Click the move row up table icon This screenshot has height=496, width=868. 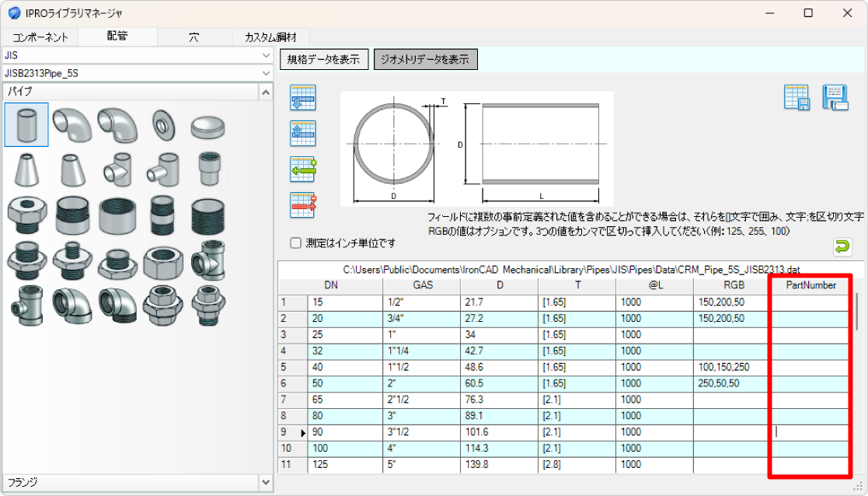coord(302,132)
